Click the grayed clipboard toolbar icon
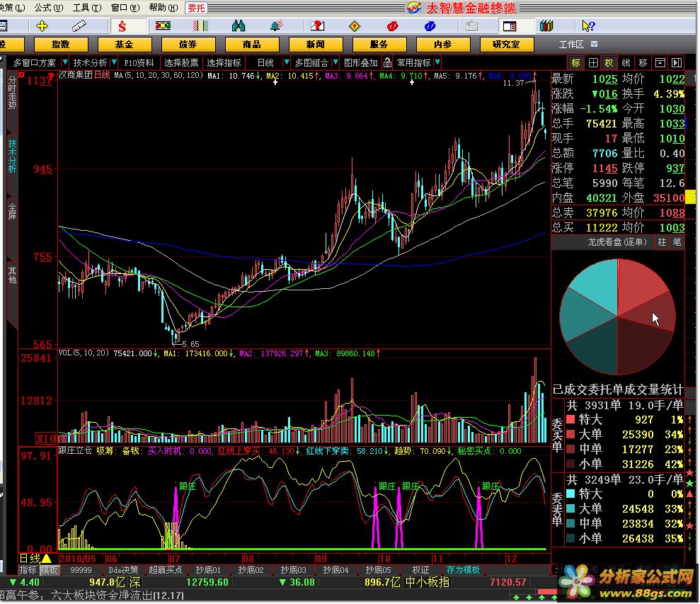Viewport: 700px width, 604px height. pos(472,26)
